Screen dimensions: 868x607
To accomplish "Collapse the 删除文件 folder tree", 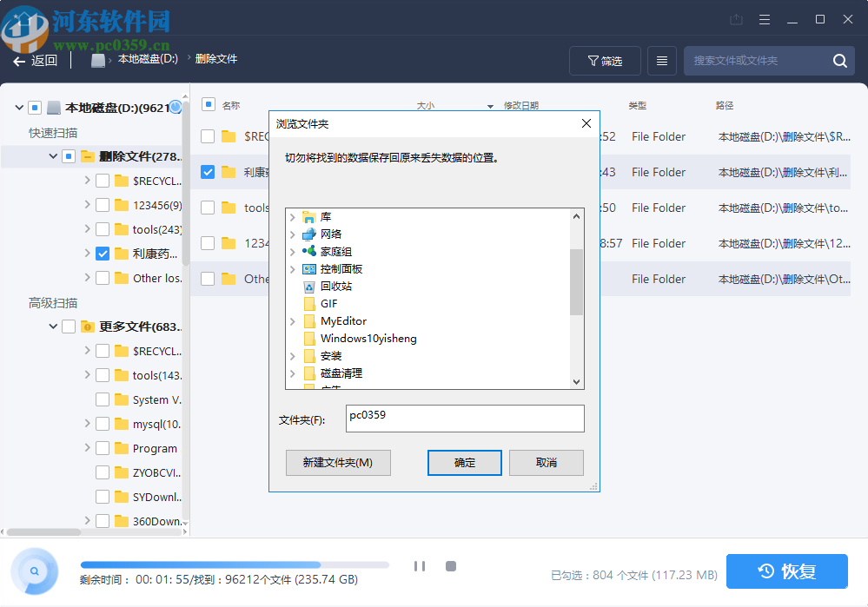I will (51, 156).
